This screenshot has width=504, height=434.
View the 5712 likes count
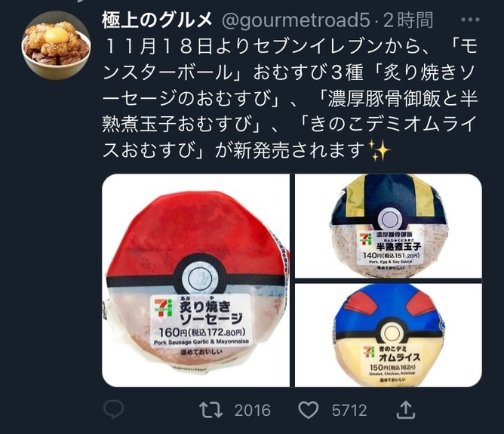[x=349, y=411]
